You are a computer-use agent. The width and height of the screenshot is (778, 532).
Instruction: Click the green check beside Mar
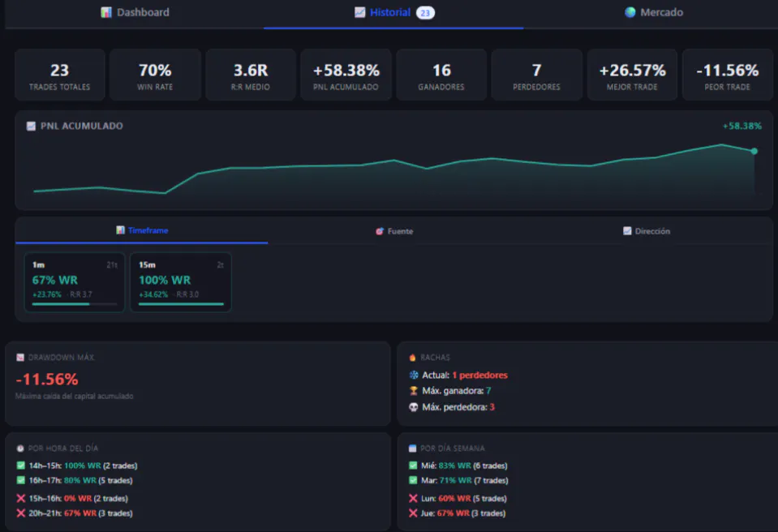[x=413, y=480]
